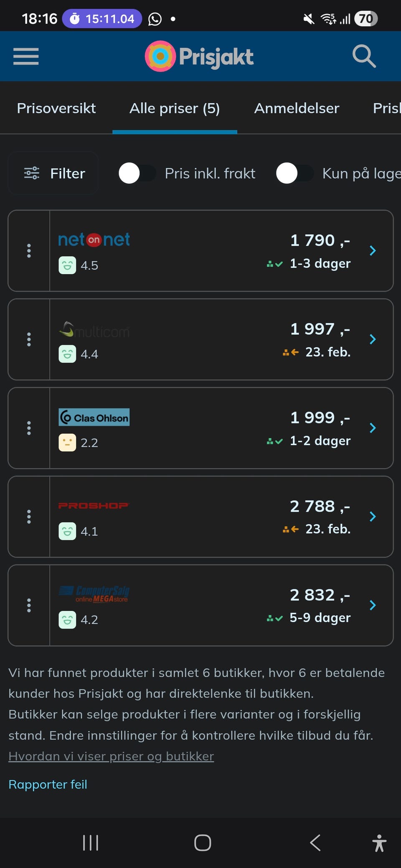Open three-dot options for Proshop offer
Screen dimensions: 401x868
pos(29,517)
